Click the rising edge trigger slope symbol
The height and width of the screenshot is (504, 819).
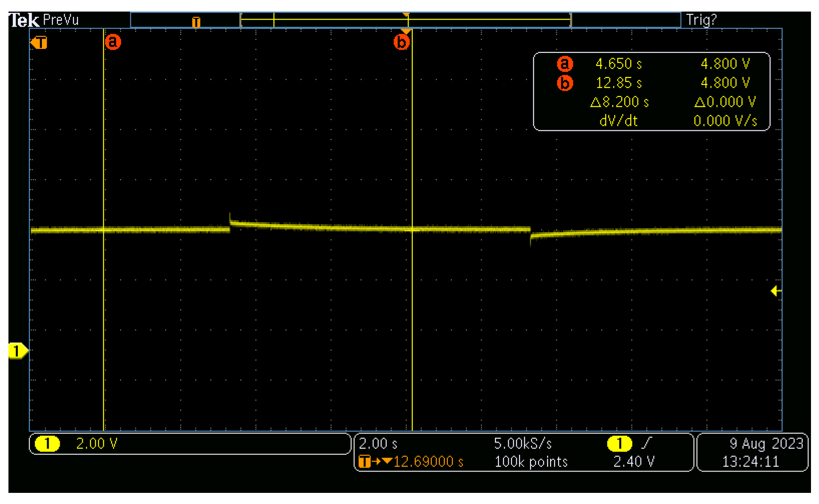(647, 443)
